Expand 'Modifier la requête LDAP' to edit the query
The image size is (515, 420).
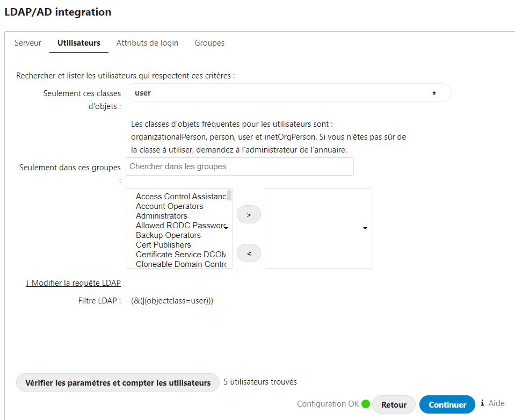point(73,283)
